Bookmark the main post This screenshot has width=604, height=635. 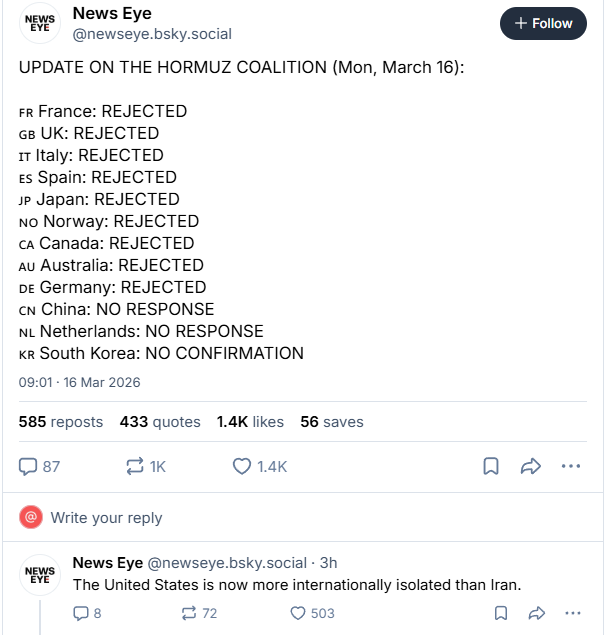pyautogui.click(x=491, y=466)
